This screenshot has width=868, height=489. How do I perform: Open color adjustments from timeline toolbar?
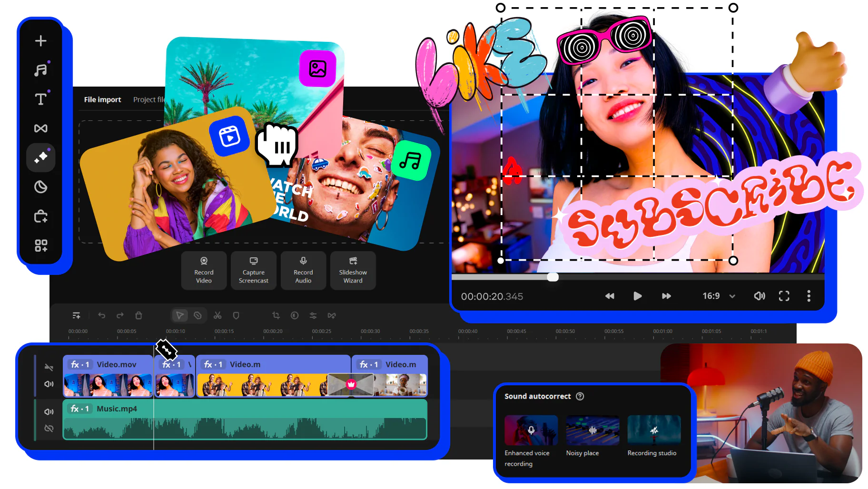click(x=313, y=315)
